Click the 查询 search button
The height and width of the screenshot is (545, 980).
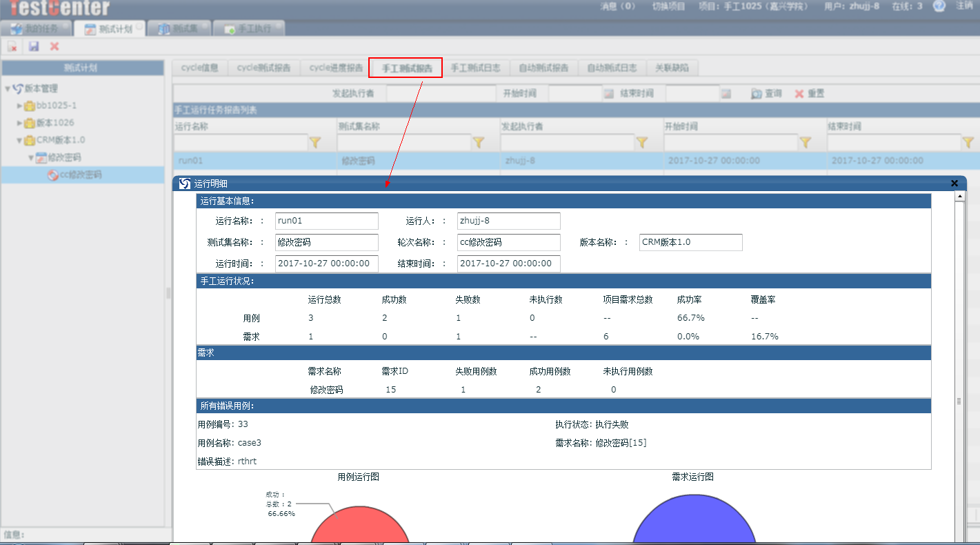pos(767,94)
